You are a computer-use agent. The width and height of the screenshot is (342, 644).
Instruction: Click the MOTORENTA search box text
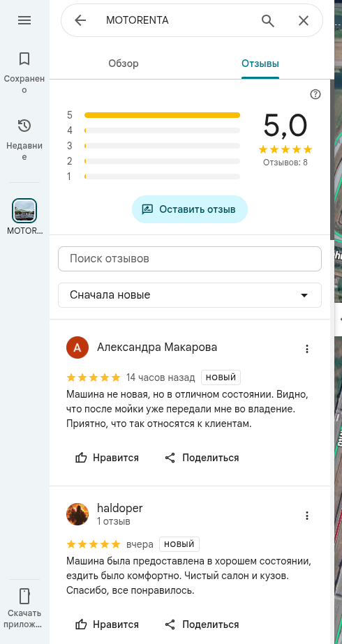tap(137, 20)
